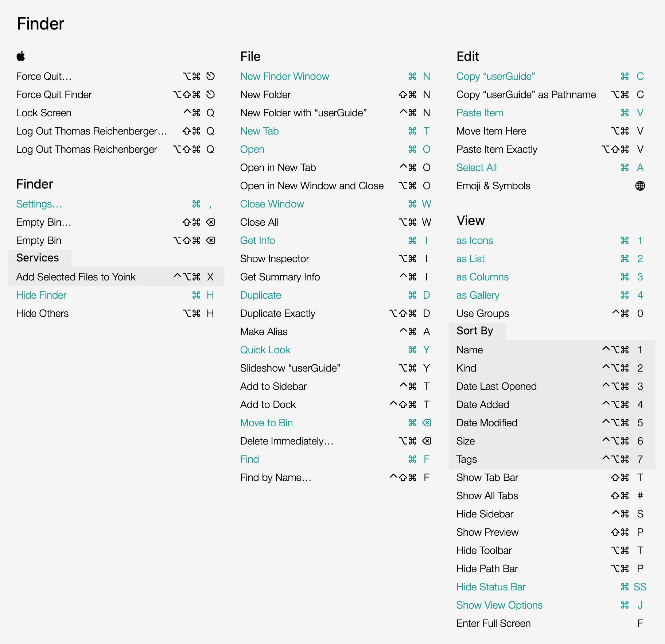This screenshot has width=665, height=644.
Task: Select the File heading
Action: pos(250,56)
